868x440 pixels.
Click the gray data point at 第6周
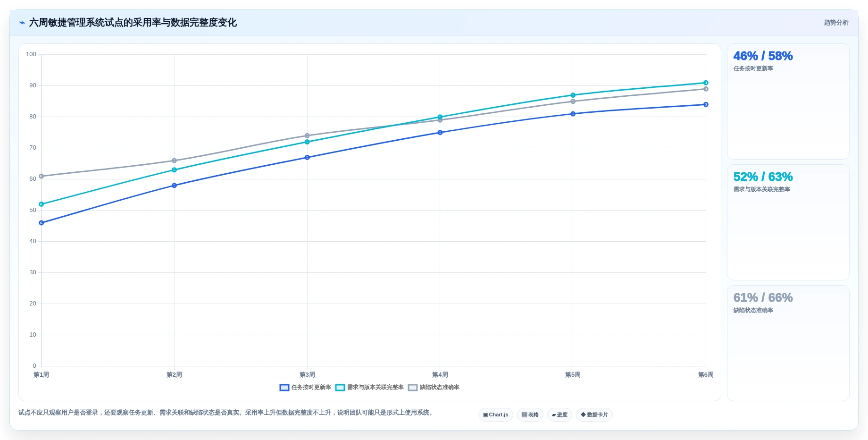coord(706,89)
